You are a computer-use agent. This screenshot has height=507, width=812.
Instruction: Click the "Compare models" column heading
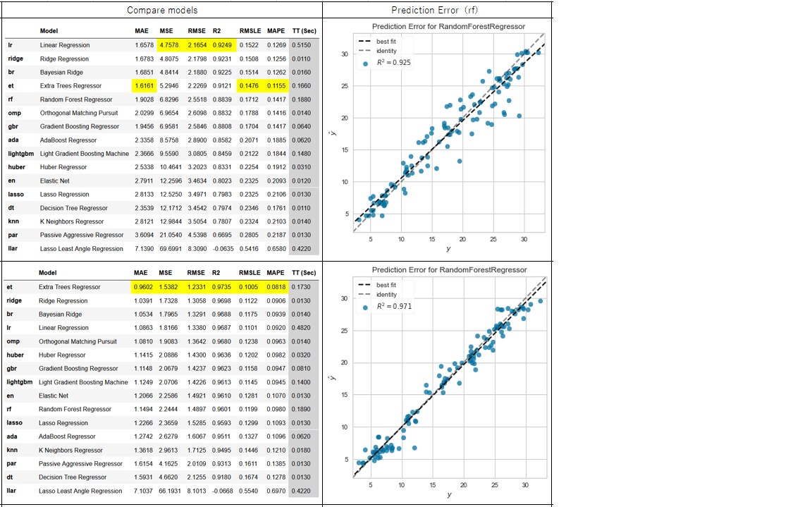pos(162,10)
